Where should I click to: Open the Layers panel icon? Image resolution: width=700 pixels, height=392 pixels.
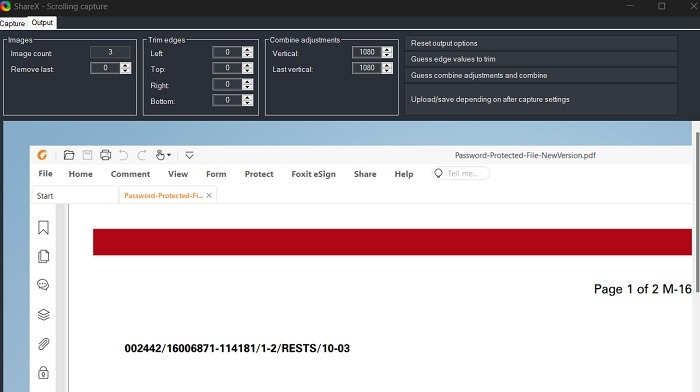click(43, 315)
